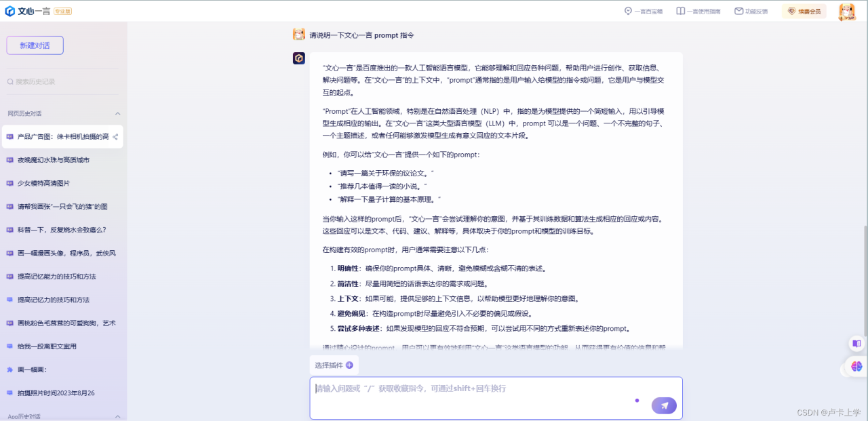Click the 文心一言 logo icon
The image size is (868, 421).
pyautogui.click(x=9, y=11)
